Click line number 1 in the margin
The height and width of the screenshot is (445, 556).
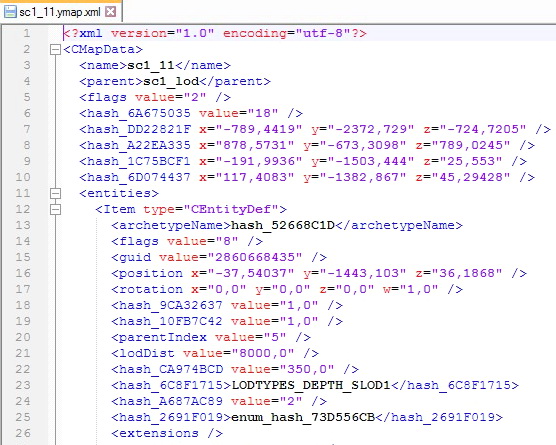click(x=27, y=33)
